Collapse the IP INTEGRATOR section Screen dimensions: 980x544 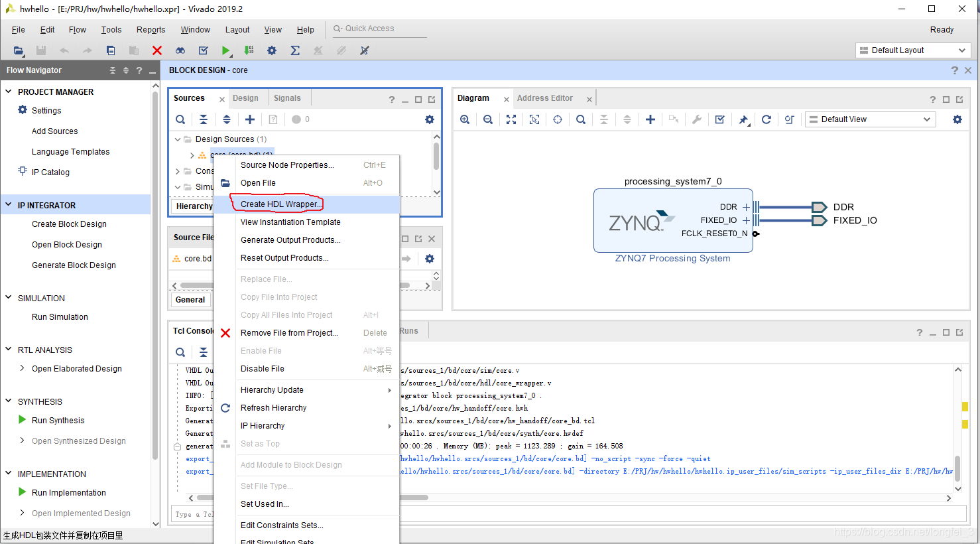click(9, 205)
